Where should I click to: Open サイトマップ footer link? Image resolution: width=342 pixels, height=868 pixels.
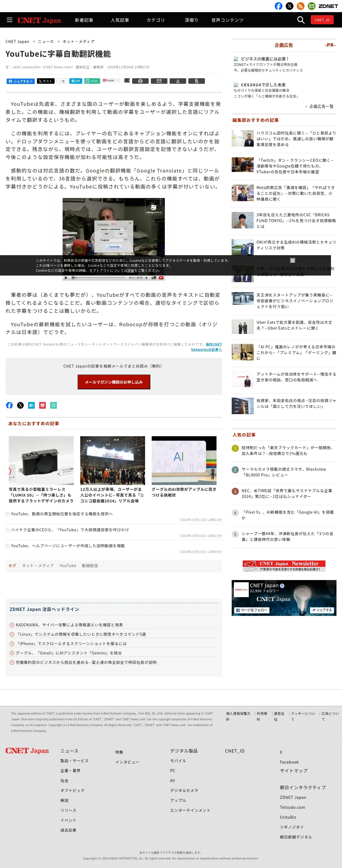pos(293,771)
